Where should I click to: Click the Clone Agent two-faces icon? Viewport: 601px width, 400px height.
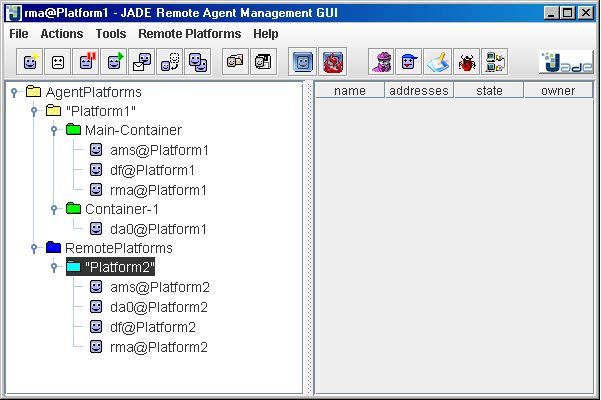[x=198, y=62]
